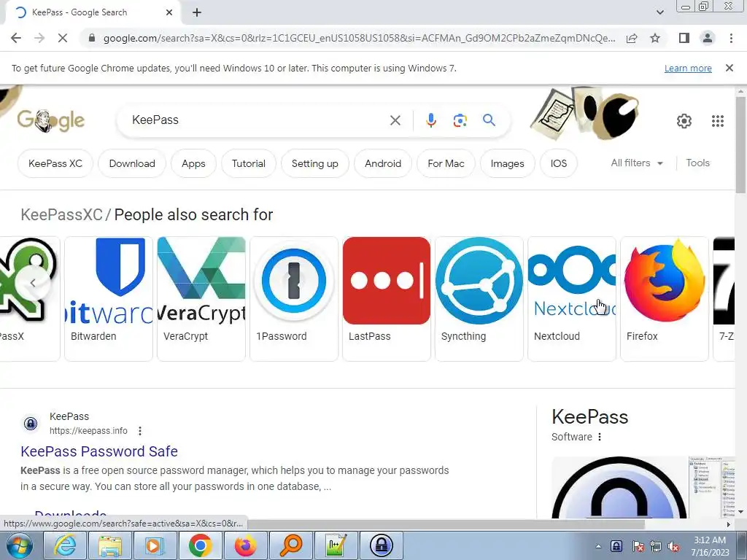
Task: Open the taskbar clock and date
Action: (x=710, y=546)
